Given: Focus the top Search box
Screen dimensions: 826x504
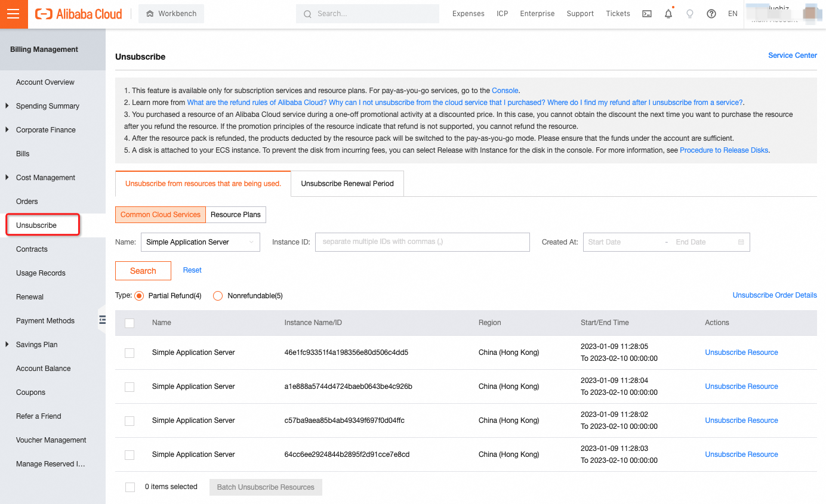Looking at the screenshot, I should tap(368, 14).
